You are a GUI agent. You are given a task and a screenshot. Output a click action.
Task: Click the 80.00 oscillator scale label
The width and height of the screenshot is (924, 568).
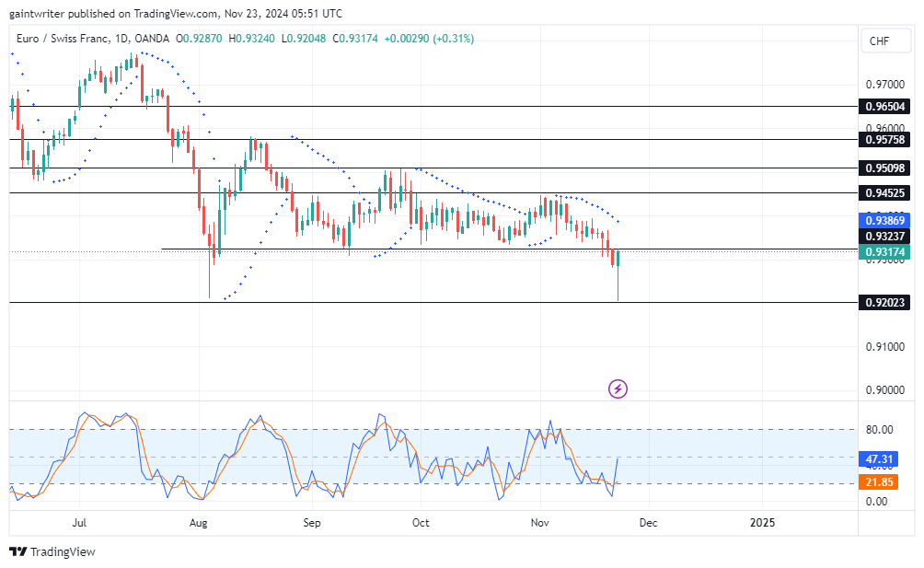point(879,430)
